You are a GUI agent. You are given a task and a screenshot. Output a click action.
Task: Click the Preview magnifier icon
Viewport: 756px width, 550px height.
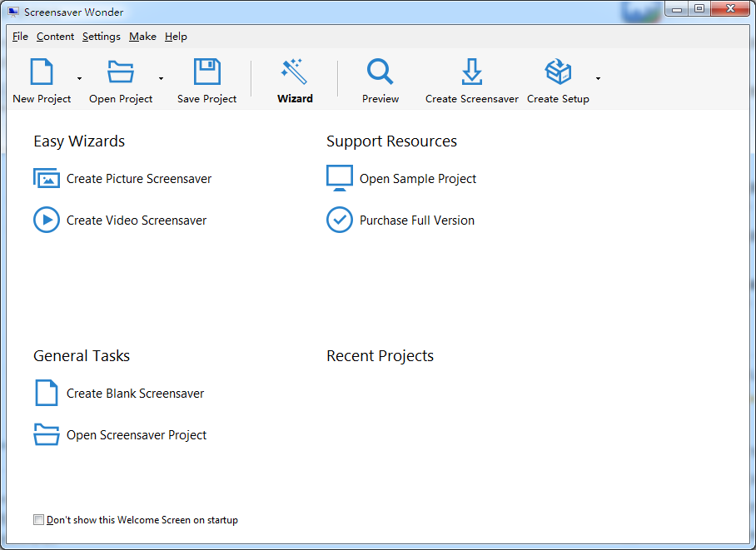point(380,72)
